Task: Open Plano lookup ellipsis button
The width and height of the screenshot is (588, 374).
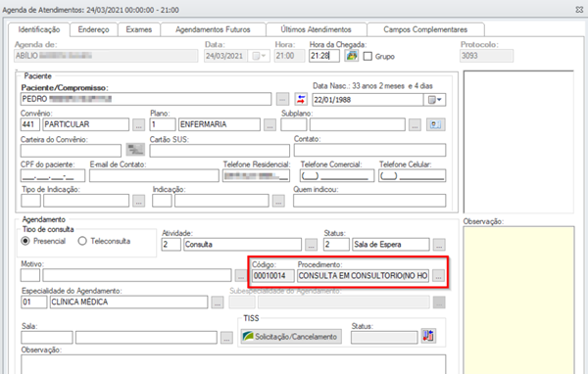Action: pos(269,124)
